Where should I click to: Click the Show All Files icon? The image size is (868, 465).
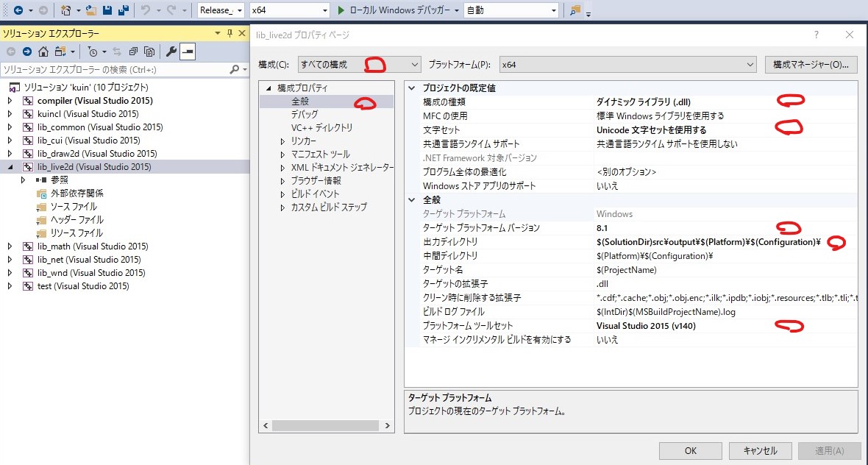pyautogui.click(x=149, y=52)
